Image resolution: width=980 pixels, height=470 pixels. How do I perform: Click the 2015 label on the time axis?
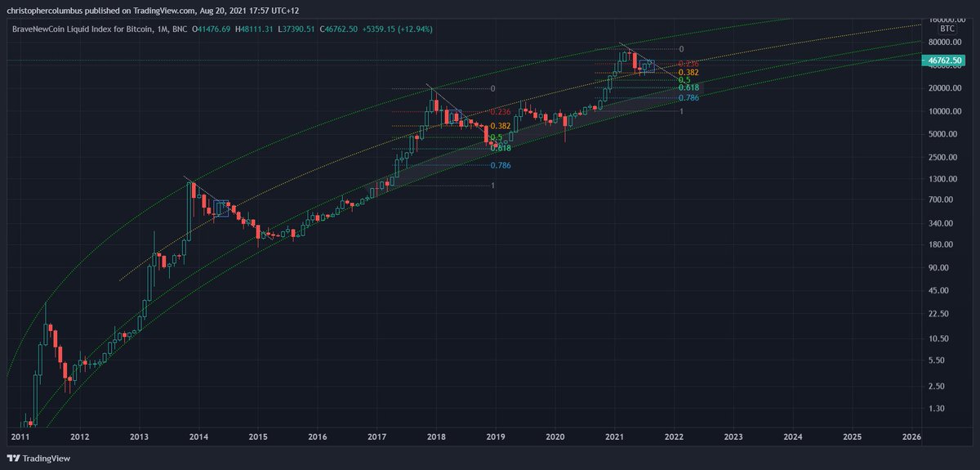258,437
